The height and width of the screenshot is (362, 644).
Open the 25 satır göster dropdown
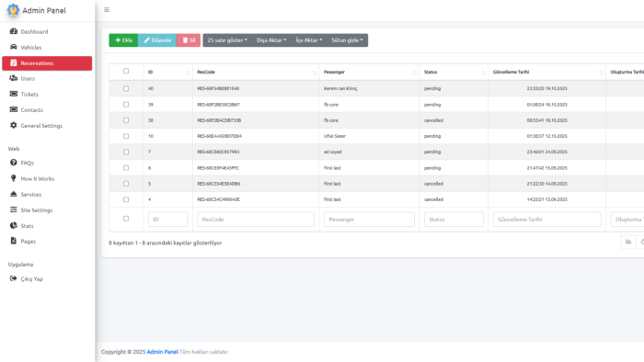[x=227, y=40]
